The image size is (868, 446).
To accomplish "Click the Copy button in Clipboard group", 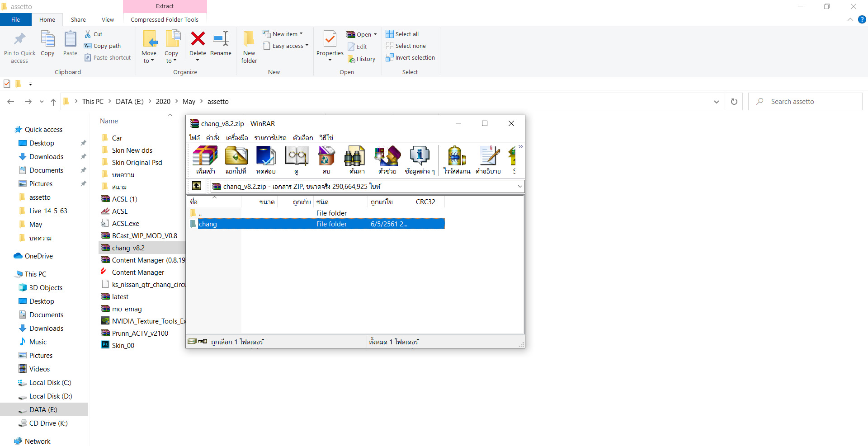I will coord(47,44).
